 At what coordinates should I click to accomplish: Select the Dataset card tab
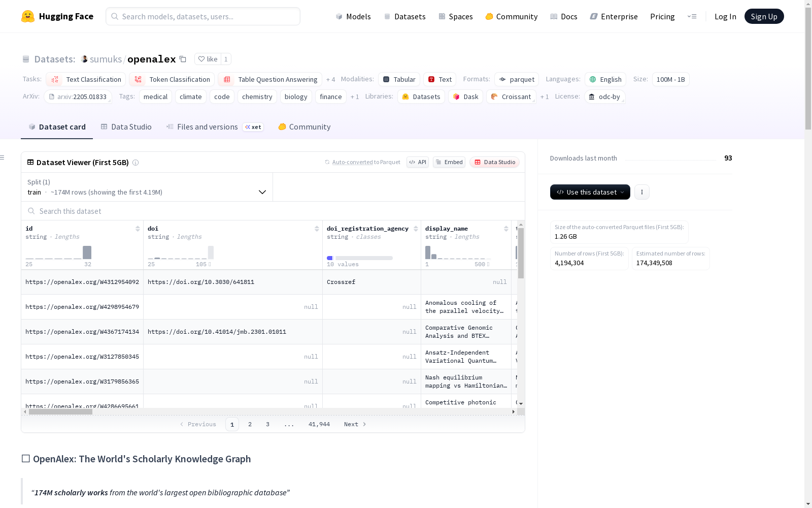57,127
